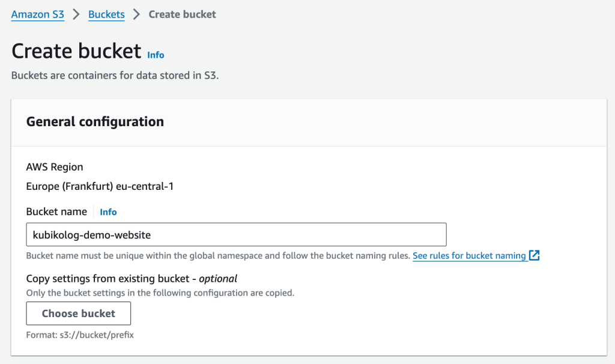Click the Format s3://bucket/prefix hint text

pyautogui.click(x=80, y=335)
